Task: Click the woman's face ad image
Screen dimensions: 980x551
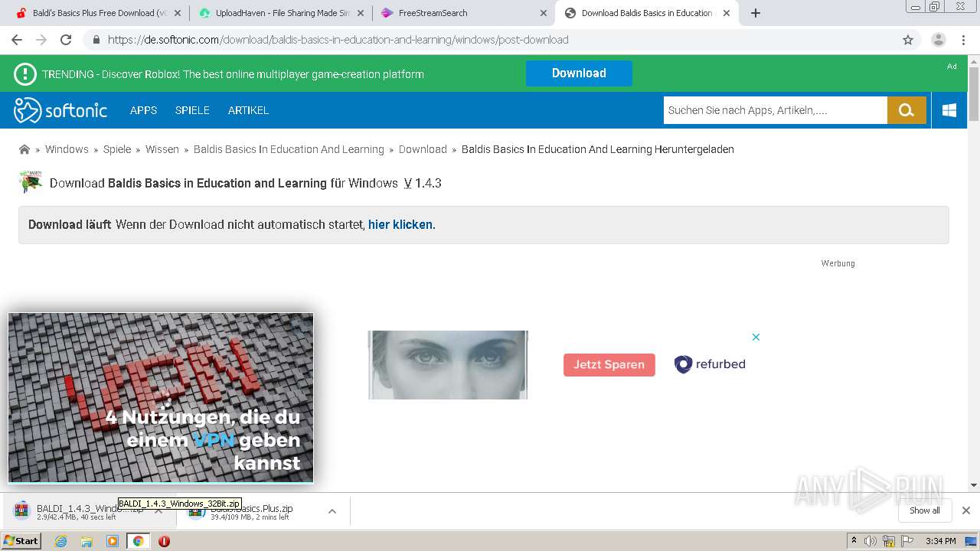Action: click(x=448, y=364)
